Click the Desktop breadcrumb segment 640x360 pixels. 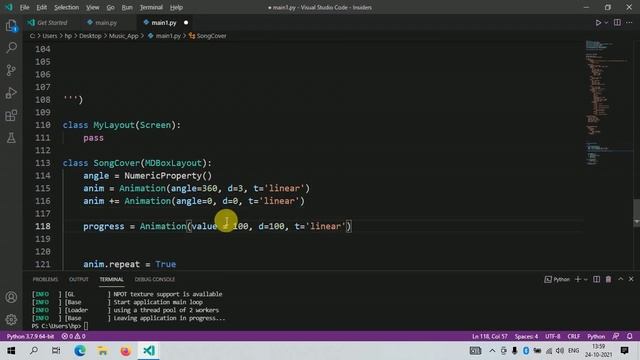pyautogui.click(x=90, y=36)
